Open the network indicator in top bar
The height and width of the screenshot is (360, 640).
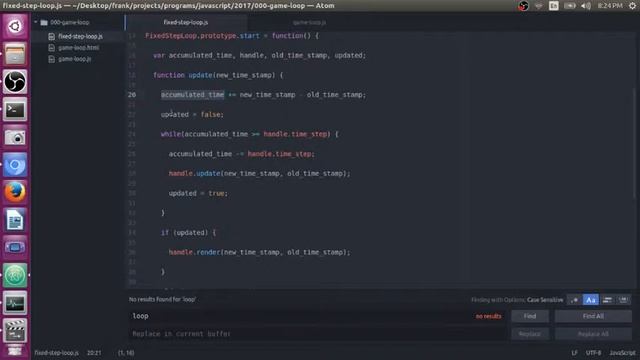pyautogui.click(x=539, y=6)
